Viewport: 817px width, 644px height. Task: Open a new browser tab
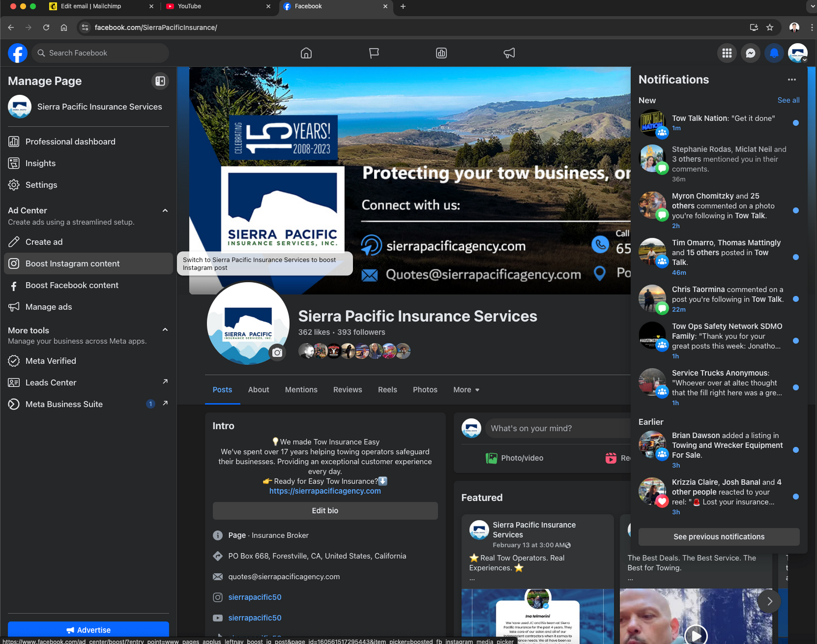403,7
